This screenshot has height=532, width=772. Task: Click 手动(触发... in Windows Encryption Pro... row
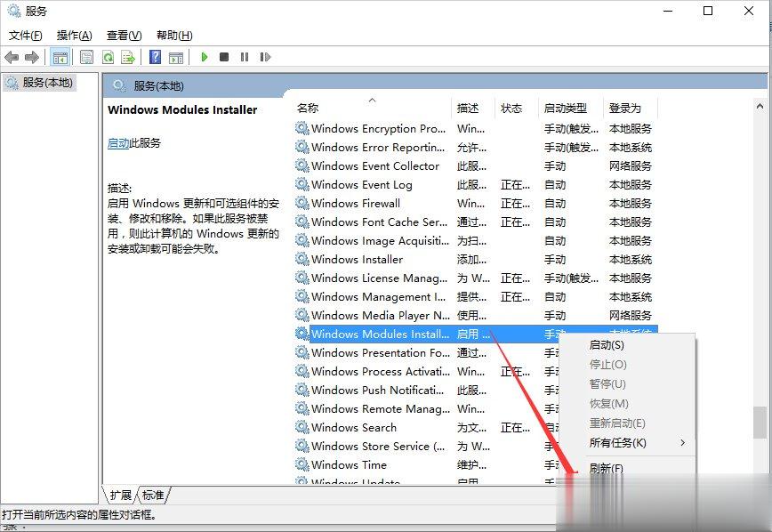pyautogui.click(x=571, y=129)
